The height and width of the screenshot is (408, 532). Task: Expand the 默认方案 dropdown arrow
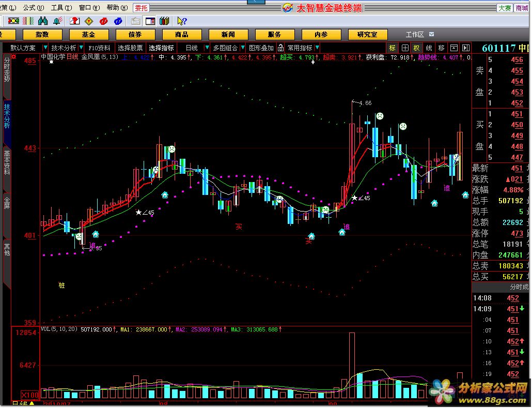pos(45,48)
